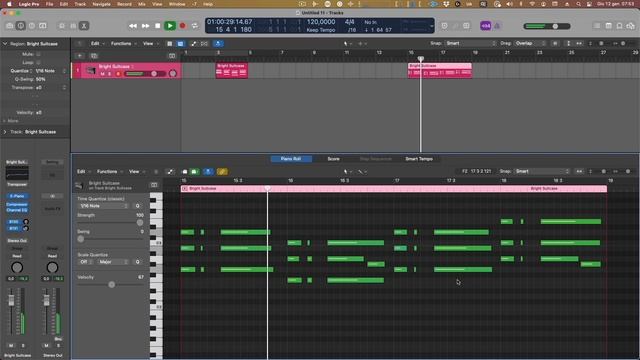640x360 pixels.
Task: Toggle the purple Count-in button
Action: pyautogui.click(x=486, y=26)
